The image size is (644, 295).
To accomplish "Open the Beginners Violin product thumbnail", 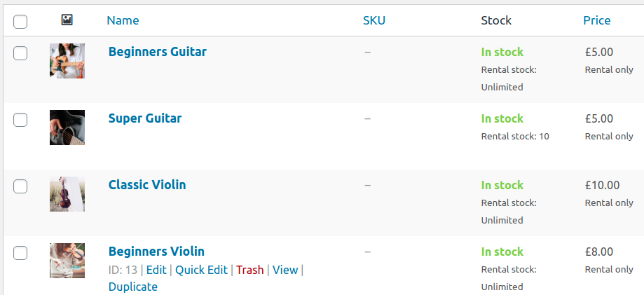I will [67, 261].
